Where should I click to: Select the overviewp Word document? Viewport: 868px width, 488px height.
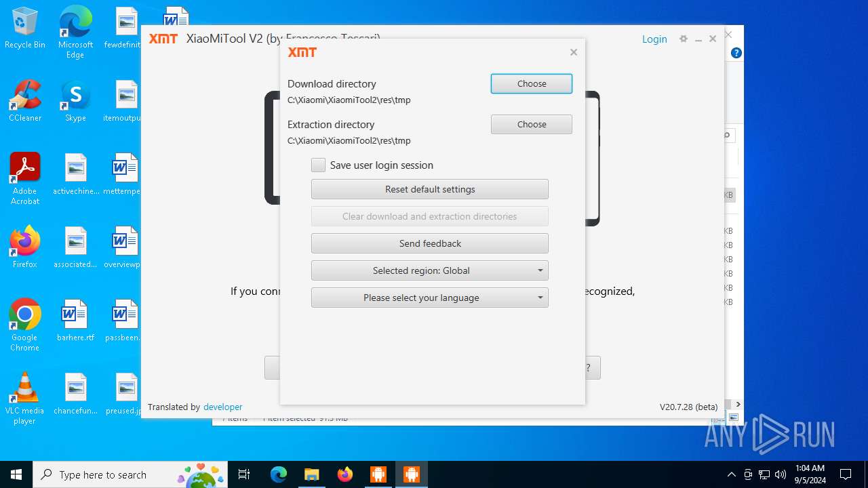click(x=123, y=247)
